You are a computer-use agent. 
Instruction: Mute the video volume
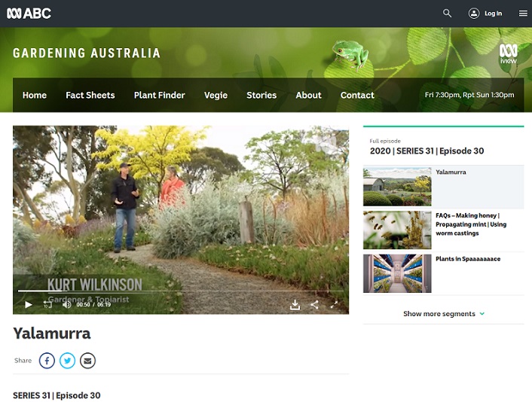tap(66, 304)
